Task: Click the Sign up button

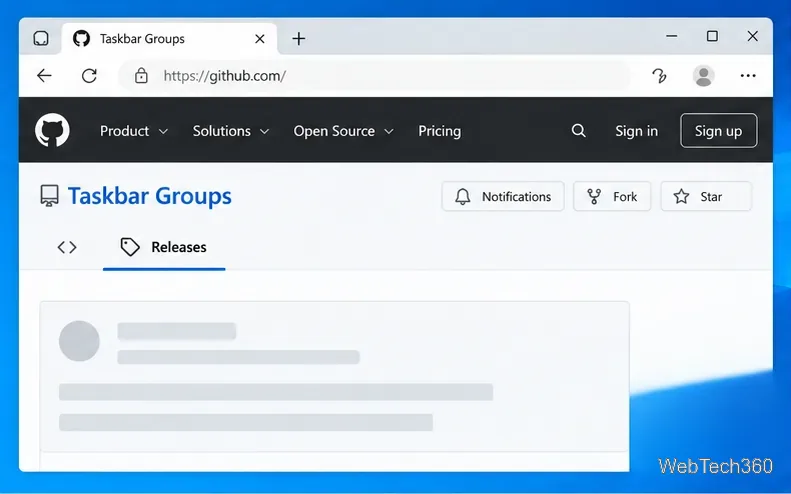Action: pyautogui.click(x=718, y=131)
